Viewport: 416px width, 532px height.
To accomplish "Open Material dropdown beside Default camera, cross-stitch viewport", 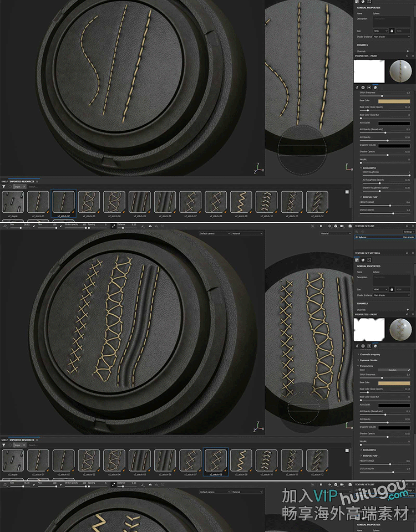I will coord(247,233).
